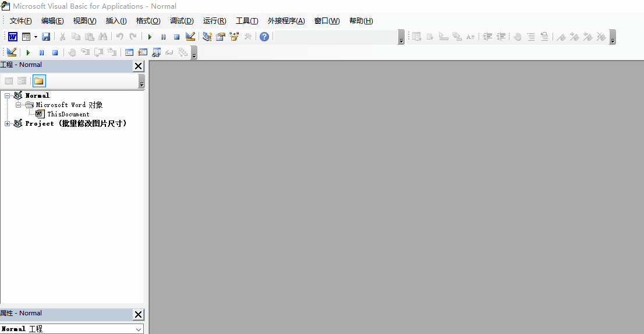Open the Project Explorer icon
Viewport: 644px width, 334px height.
tap(207, 37)
